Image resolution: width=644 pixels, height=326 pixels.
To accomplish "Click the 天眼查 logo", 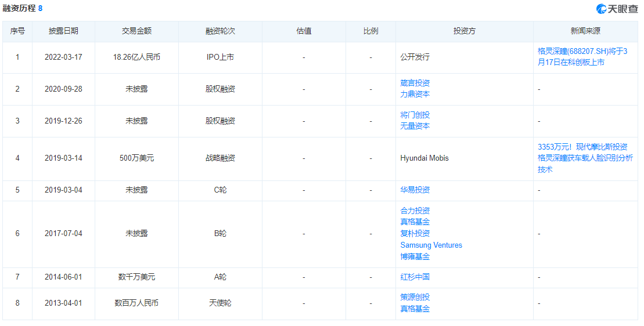I will click(x=617, y=9).
